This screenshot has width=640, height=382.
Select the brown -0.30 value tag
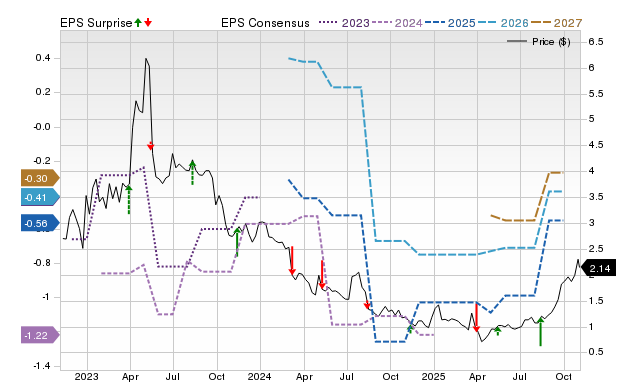click(x=40, y=178)
